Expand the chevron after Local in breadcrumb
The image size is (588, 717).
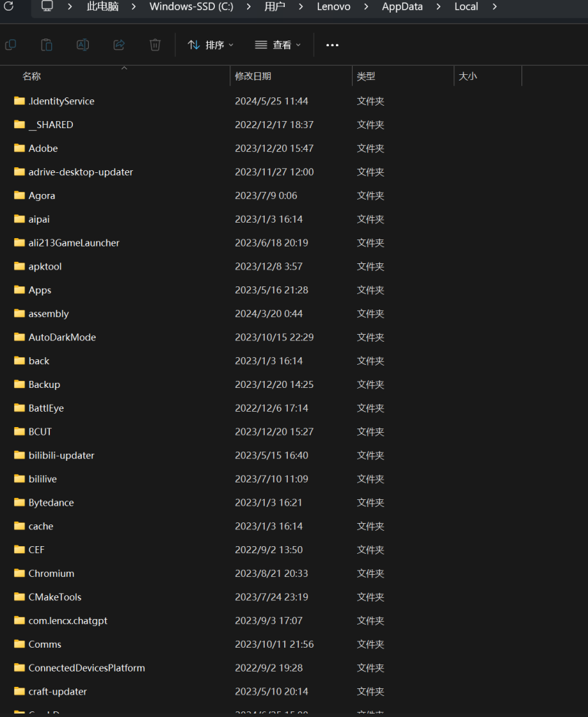[495, 6]
